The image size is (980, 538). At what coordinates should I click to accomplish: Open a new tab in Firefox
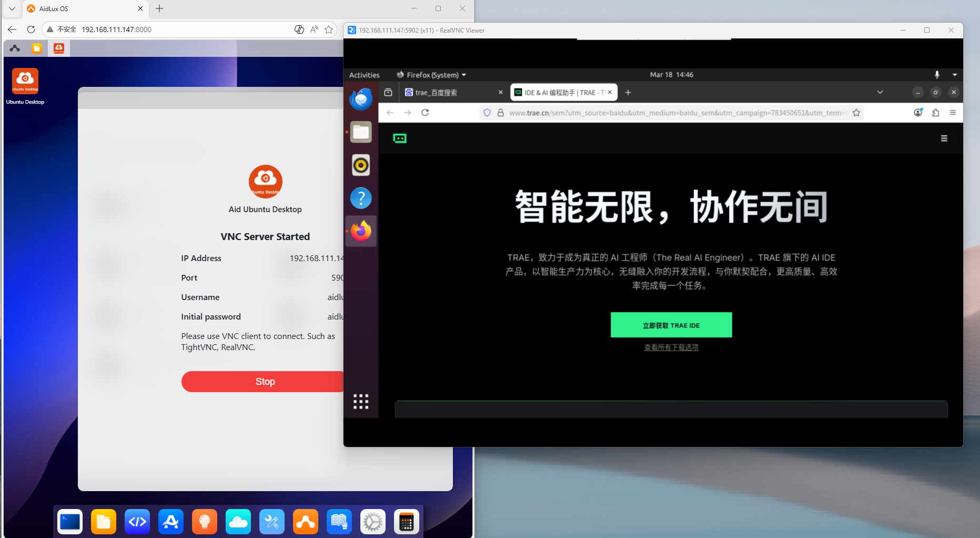click(628, 93)
